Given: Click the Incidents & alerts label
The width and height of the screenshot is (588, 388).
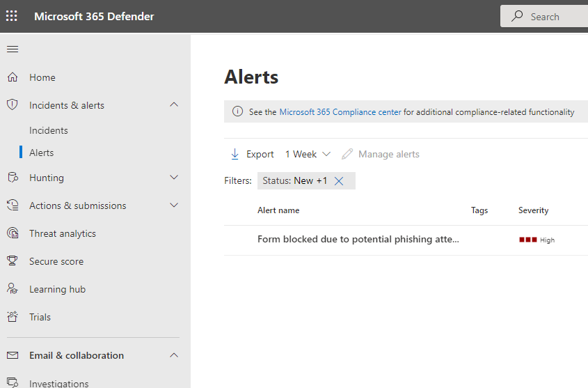Looking at the screenshot, I should tap(67, 105).
